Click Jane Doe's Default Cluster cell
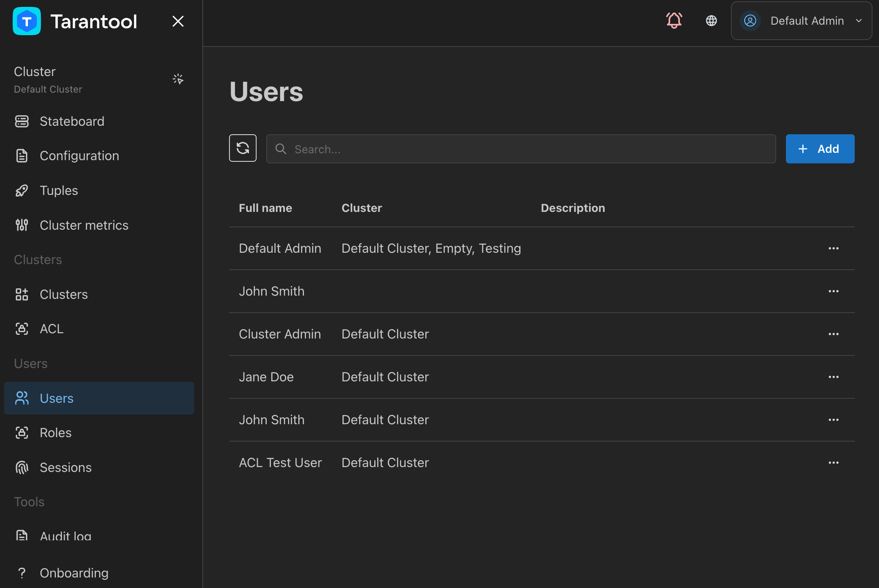 (x=385, y=377)
